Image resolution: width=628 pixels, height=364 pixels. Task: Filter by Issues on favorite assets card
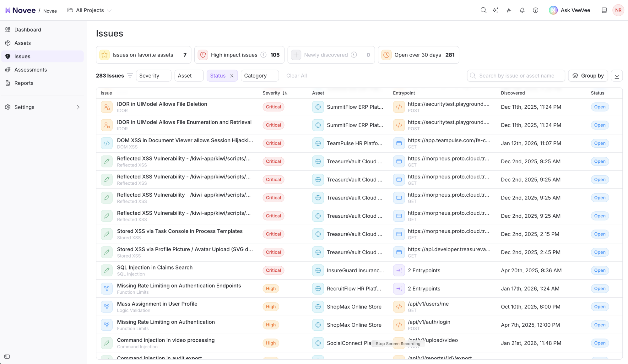click(x=144, y=55)
